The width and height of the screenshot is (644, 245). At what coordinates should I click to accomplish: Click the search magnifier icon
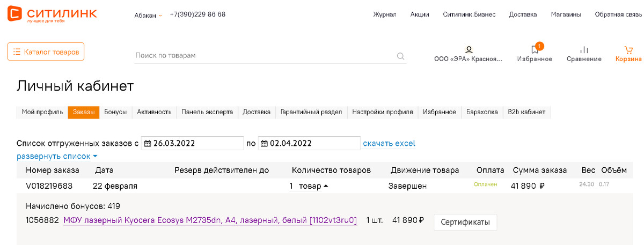coord(400,56)
